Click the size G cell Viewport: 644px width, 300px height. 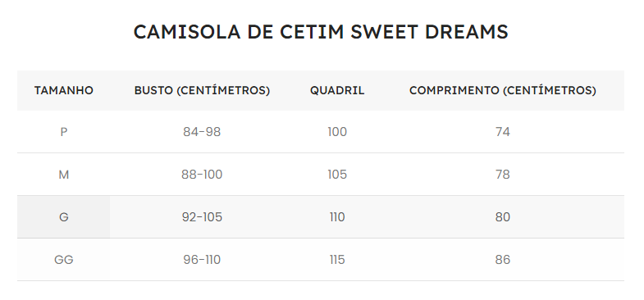tap(64, 217)
